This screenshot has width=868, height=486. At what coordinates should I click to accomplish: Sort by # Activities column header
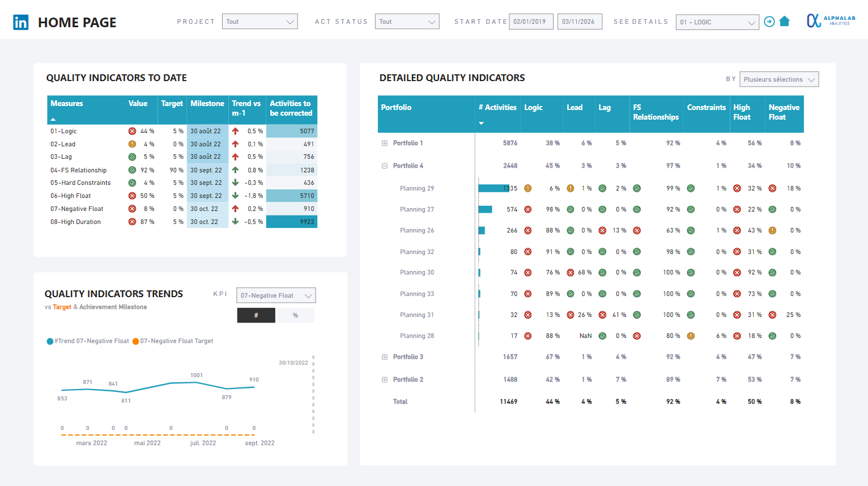[497, 107]
